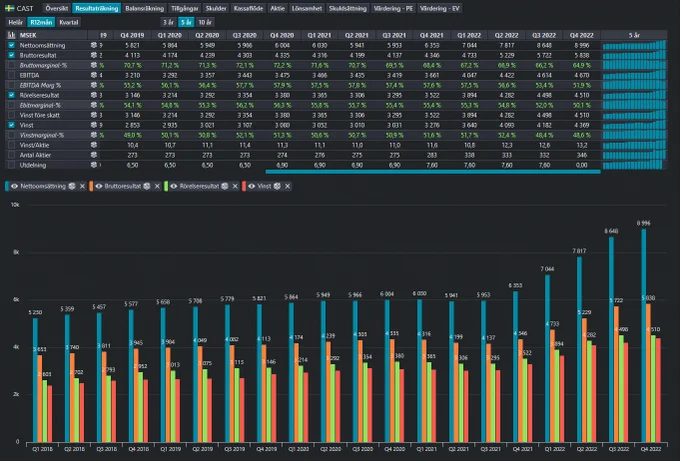Toggle visibility eye of Nettoomsättning series

tap(14, 186)
